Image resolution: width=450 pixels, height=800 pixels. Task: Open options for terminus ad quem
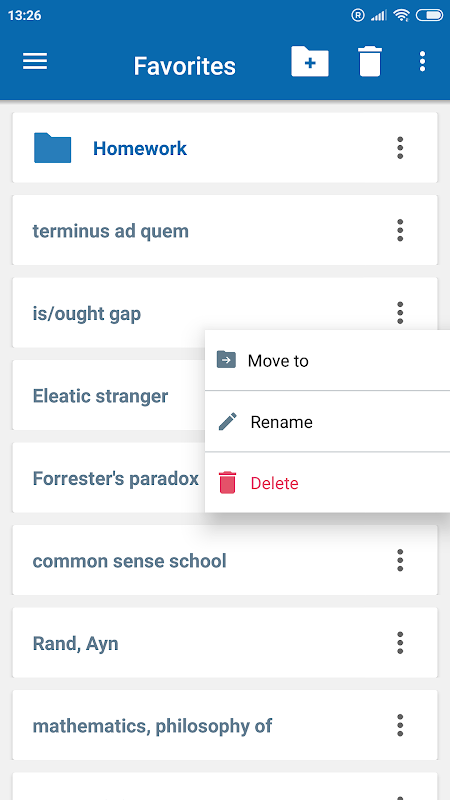(400, 231)
